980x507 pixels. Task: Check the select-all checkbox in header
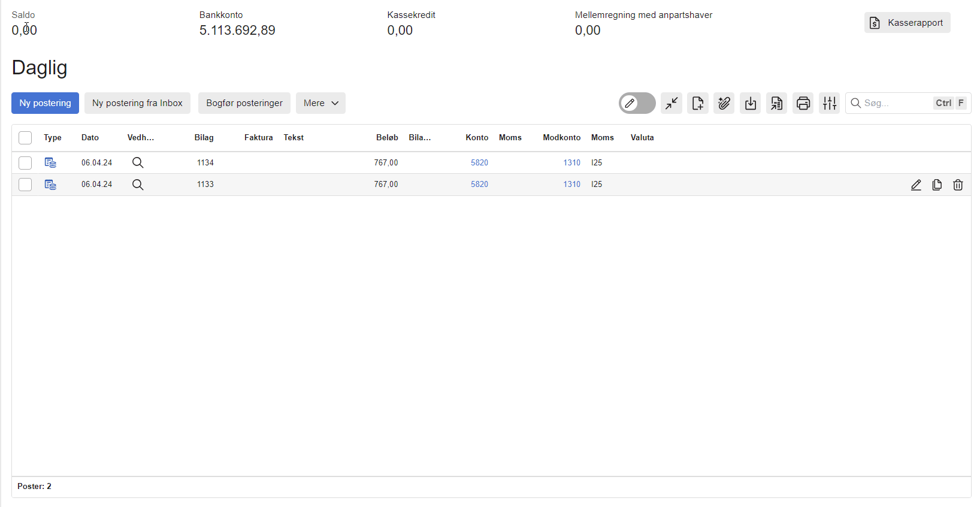point(25,138)
